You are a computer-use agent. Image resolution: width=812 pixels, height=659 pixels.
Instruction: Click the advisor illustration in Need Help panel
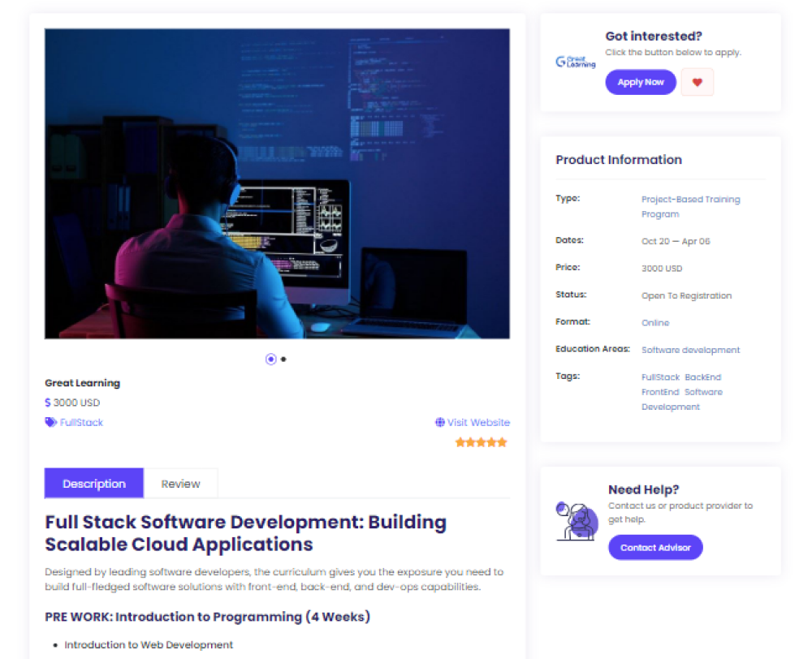pos(577,520)
